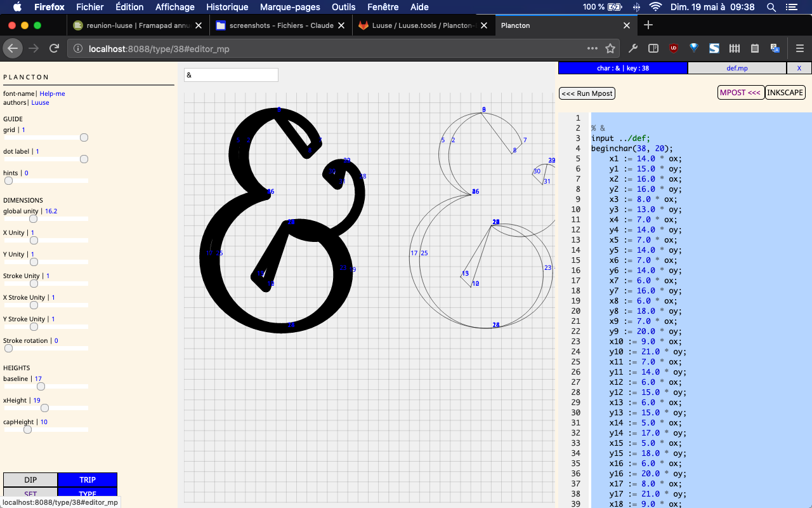Click the character input field containing &
This screenshot has height=508, width=812.
click(231, 75)
